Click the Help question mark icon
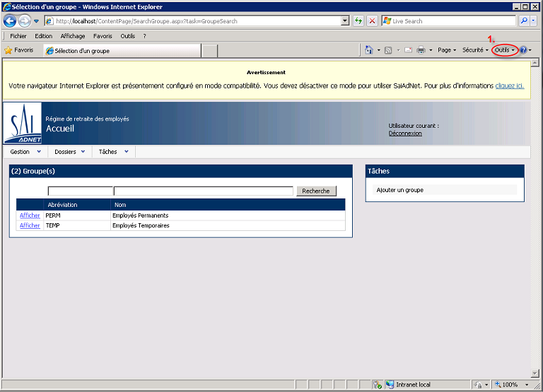Image resolution: width=543 pixels, height=392 pixels. pyautogui.click(x=524, y=50)
